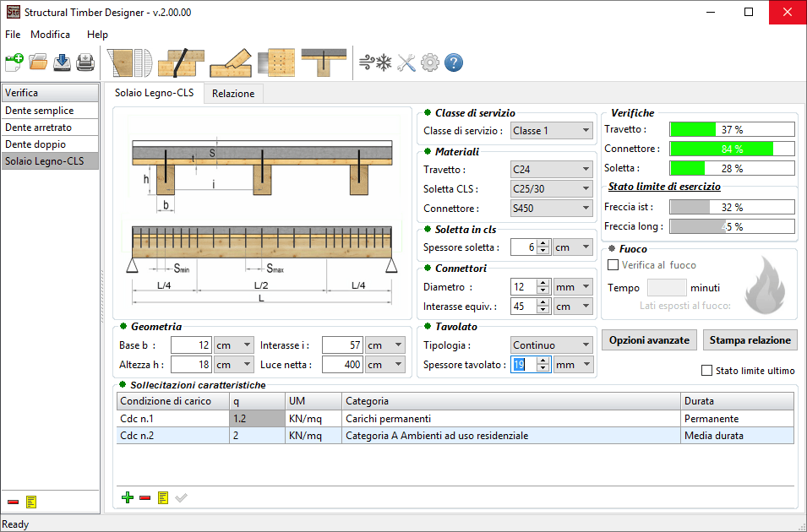Select Solaio Legno-CLS tab
The width and height of the screenshot is (807, 532).
click(154, 93)
